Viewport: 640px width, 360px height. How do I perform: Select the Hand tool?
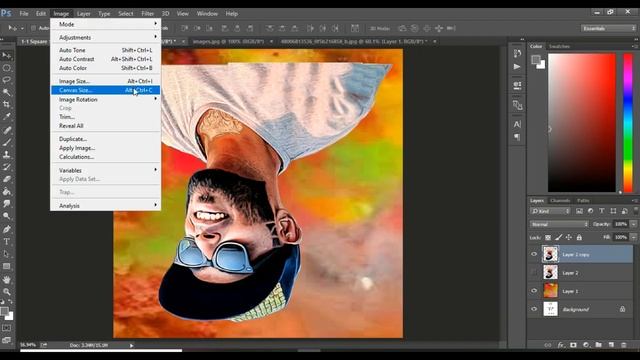(7, 280)
